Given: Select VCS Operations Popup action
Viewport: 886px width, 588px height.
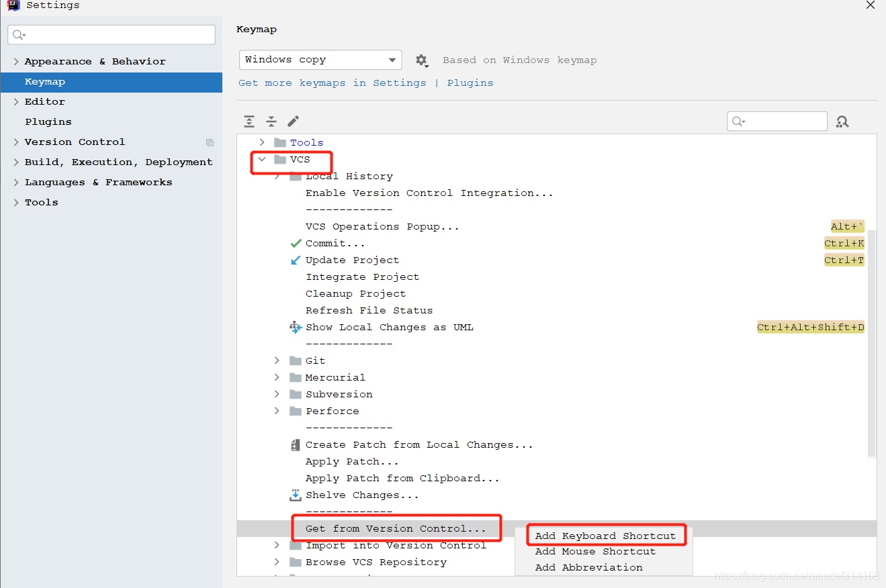Looking at the screenshot, I should click(382, 226).
